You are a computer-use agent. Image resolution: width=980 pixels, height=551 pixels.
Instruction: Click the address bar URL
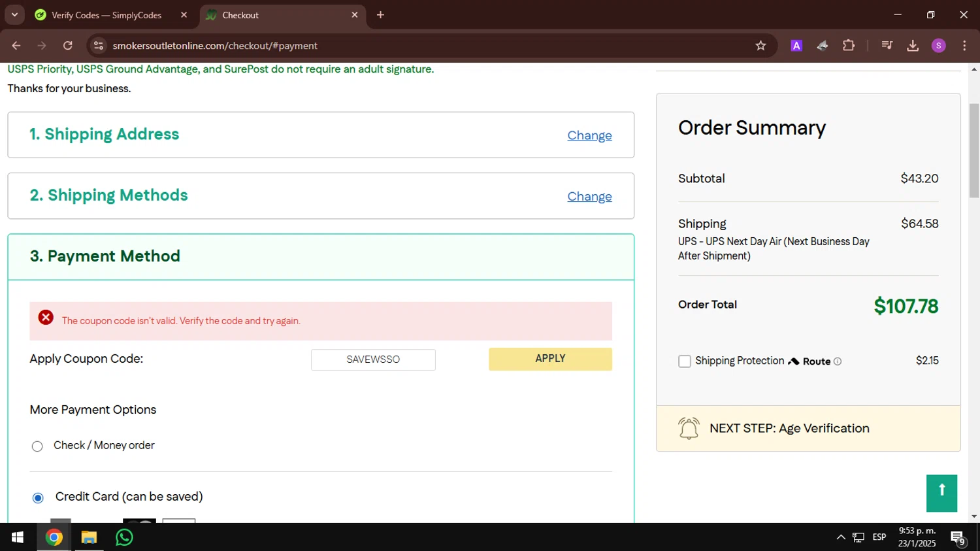(x=215, y=46)
